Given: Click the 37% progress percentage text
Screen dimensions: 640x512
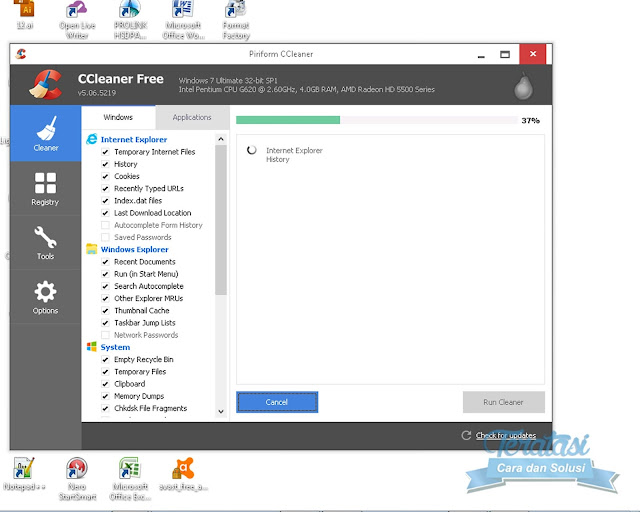Looking at the screenshot, I should (x=530, y=120).
